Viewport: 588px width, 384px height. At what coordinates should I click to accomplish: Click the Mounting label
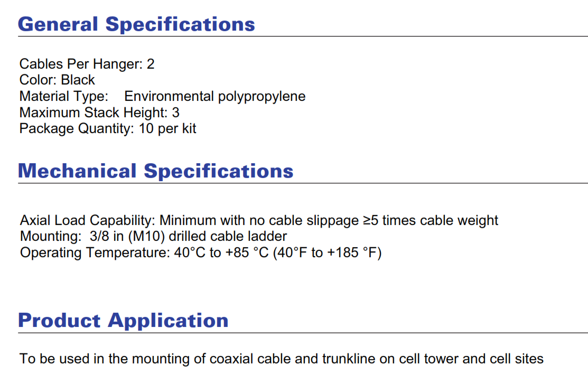point(51,236)
